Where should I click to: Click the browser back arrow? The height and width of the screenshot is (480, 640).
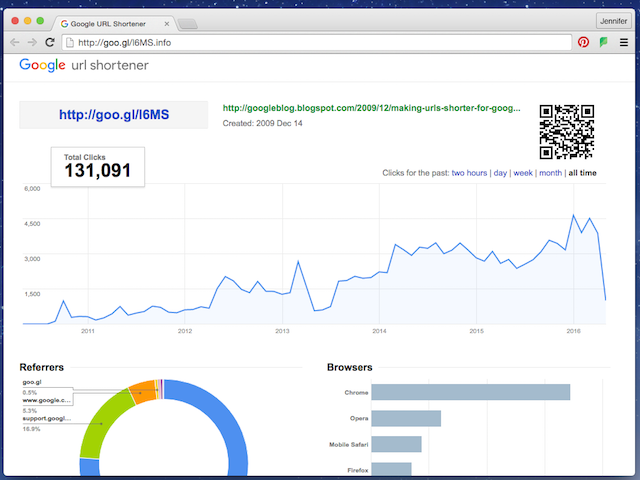point(14,42)
